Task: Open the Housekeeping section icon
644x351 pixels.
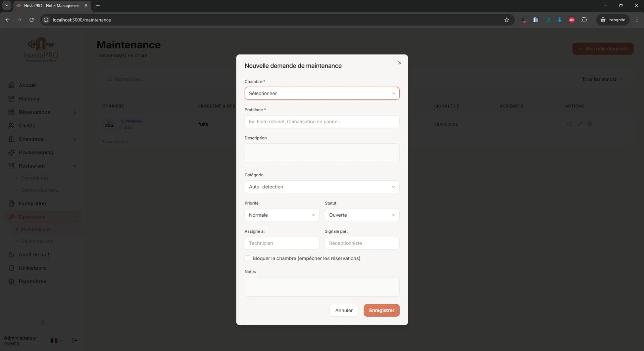Action: pos(11,152)
